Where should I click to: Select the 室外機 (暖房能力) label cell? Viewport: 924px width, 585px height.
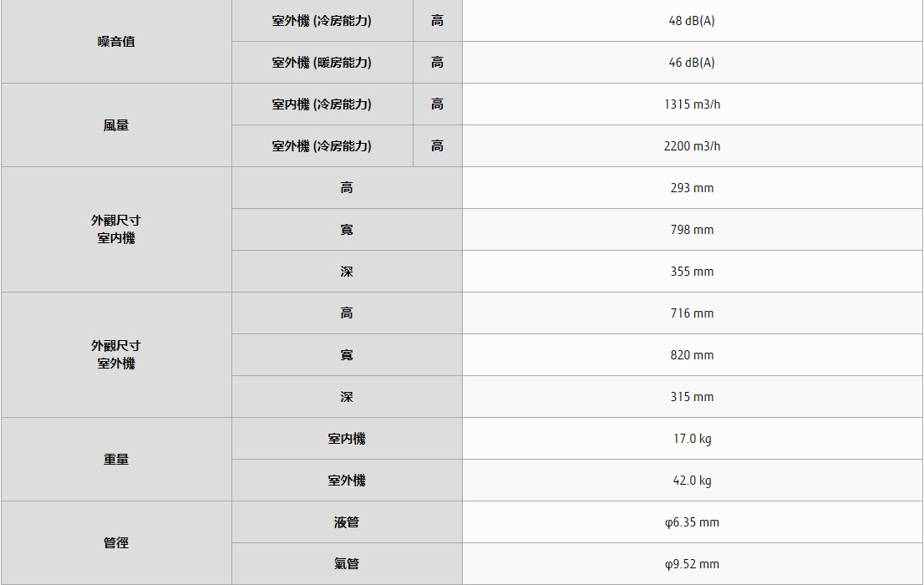[322, 63]
